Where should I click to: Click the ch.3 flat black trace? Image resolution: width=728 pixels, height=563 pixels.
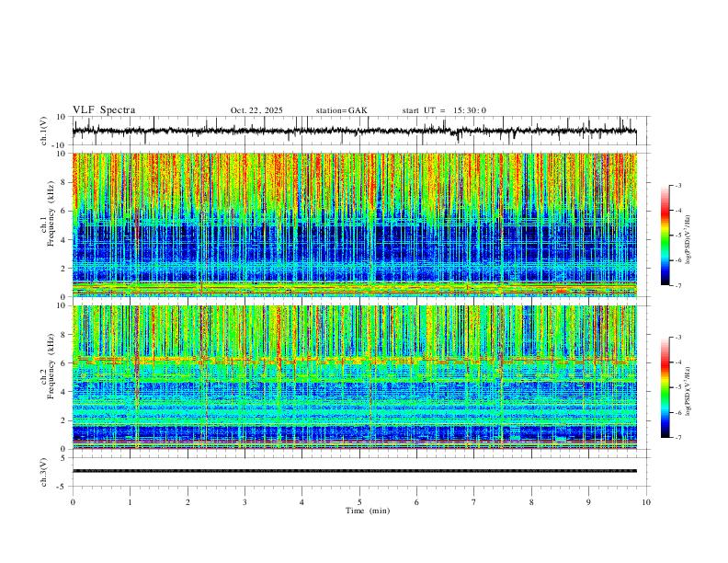click(355, 471)
